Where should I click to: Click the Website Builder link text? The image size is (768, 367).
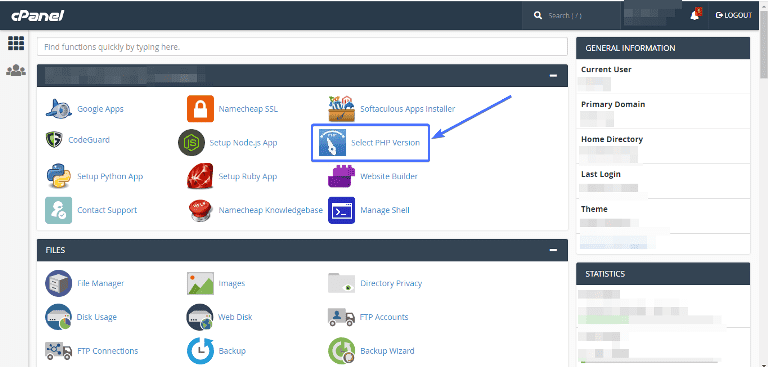[389, 176]
